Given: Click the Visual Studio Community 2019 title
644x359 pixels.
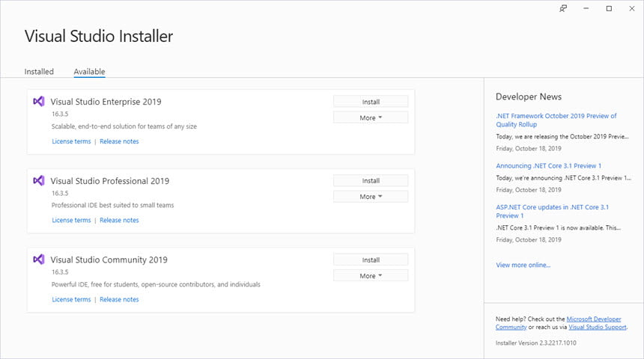Looking at the screenshot, I should pyautogui.click(x=109, y=260).
